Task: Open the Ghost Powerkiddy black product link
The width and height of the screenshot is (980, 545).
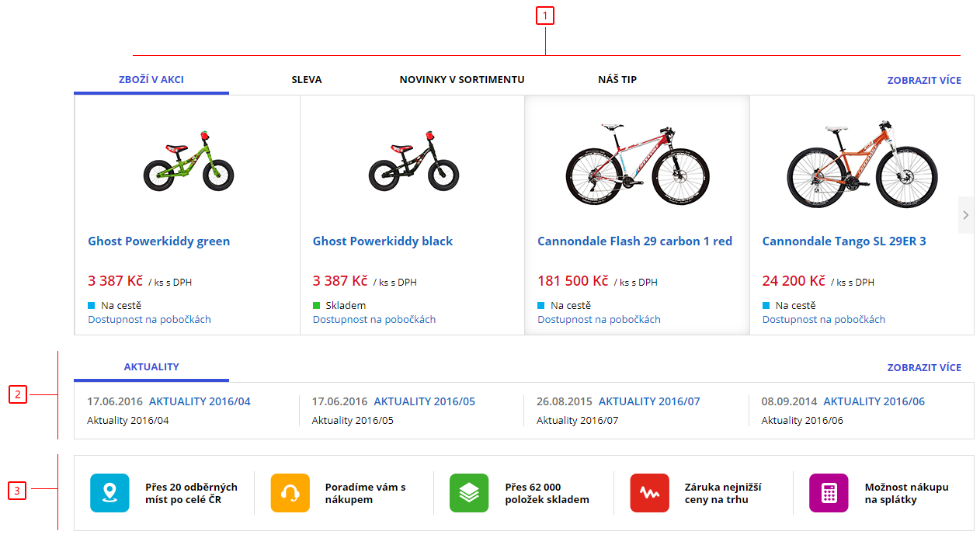Action: [x=383, y=241]
